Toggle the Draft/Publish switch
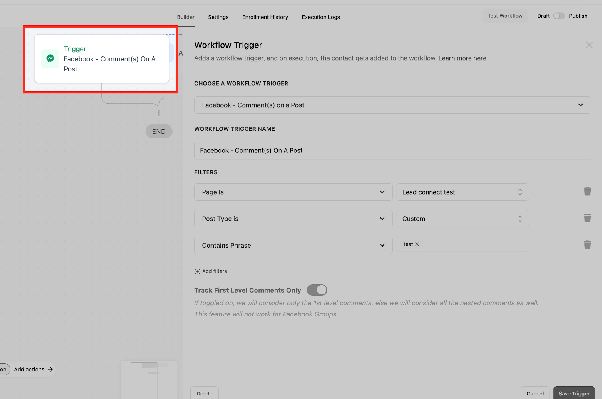Screen dimensions: 602x399 point(559,16)
